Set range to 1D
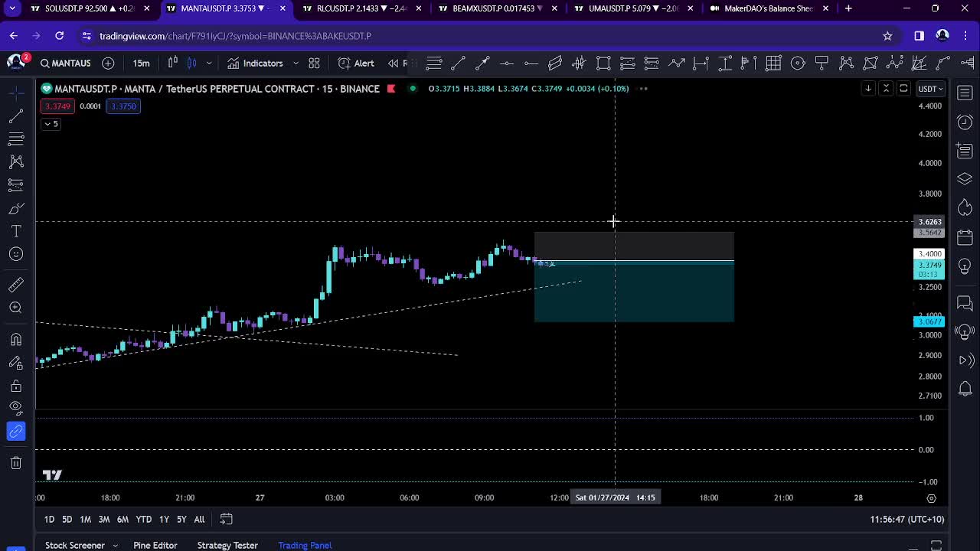This screenshot has height=551, width=980. (49, 519)
